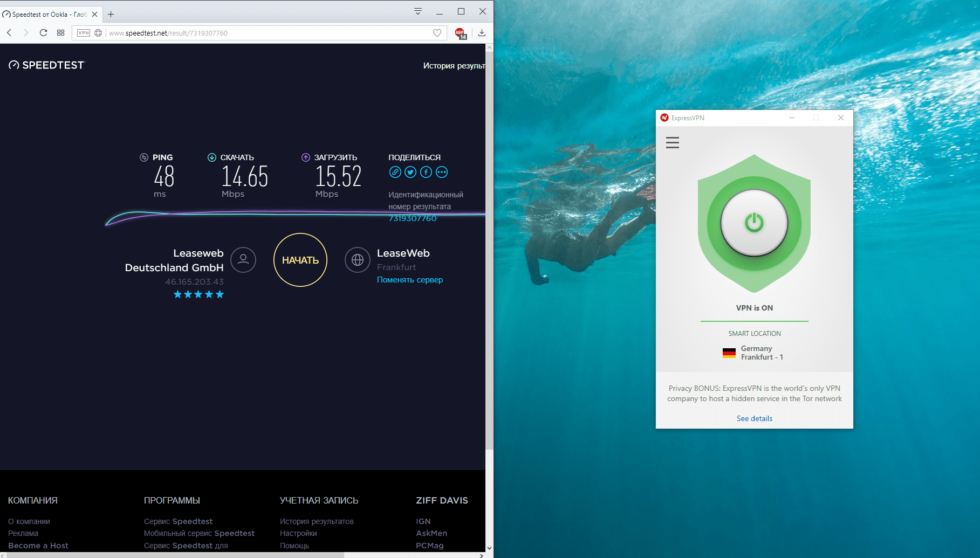Open Germany Frankfurt smart location picker
The height and width of the screenshot is (558, 980).
(x=754, y=353)
